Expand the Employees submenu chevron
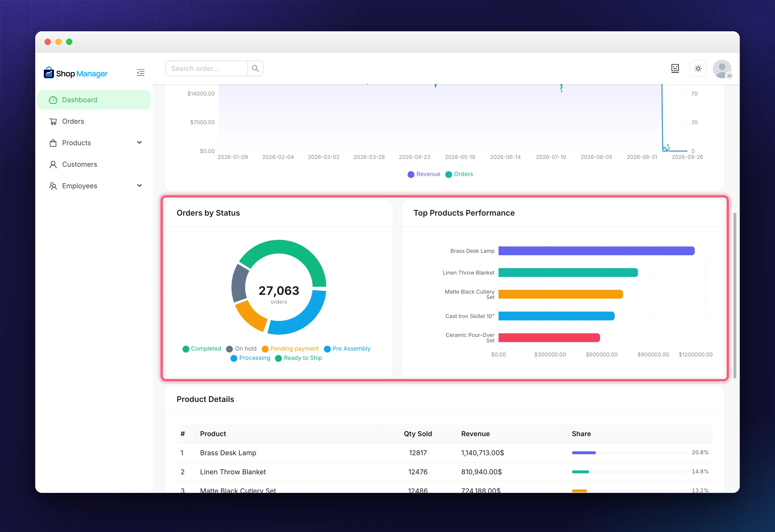Image resolution: width=775 pixels, height=532 pixels. 139,186
